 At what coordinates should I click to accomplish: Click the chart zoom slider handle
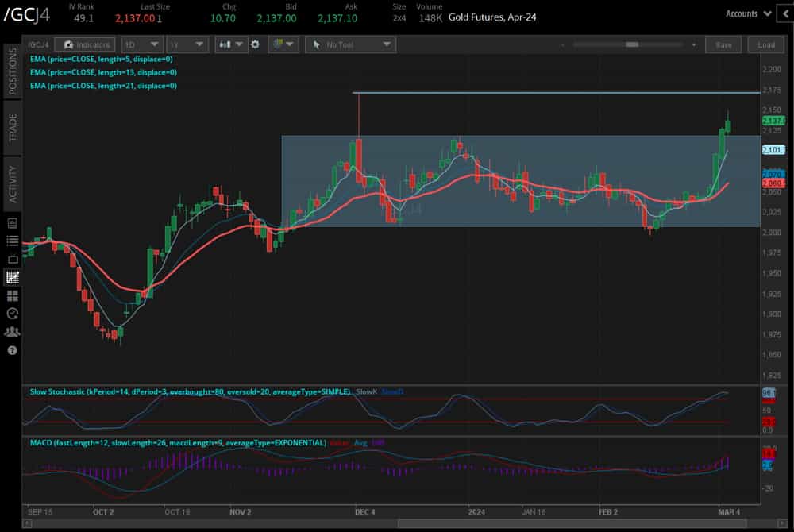point(633,45)
